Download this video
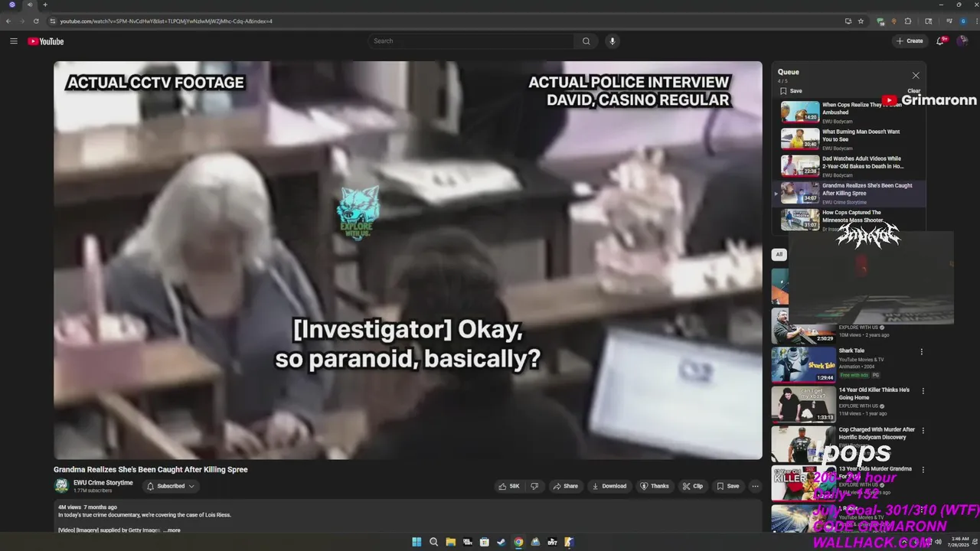The image size is (980, 551). coord(609,486)
